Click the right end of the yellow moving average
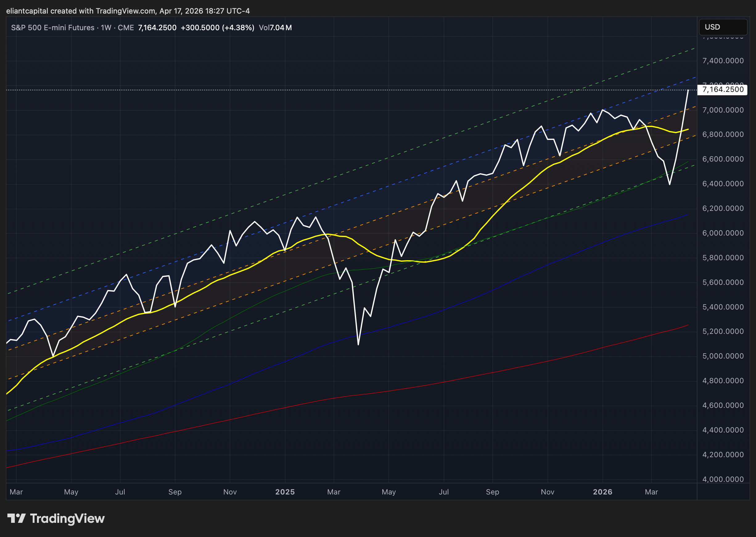Viewport: 756px width, 537px height. click(x=688, y=129)
